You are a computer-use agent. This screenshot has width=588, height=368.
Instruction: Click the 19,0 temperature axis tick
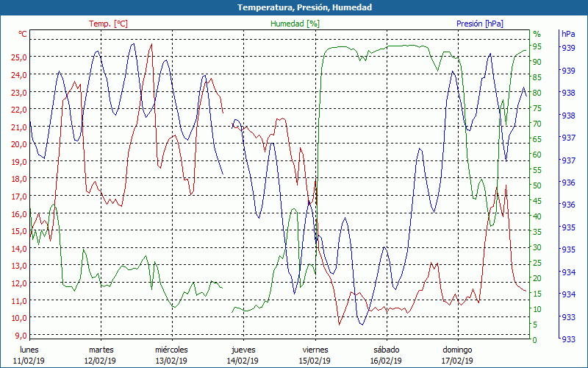20,161
